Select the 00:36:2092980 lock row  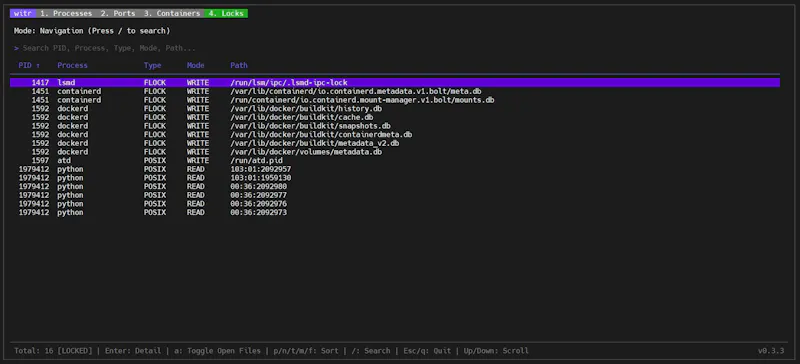tap(395, 186)
